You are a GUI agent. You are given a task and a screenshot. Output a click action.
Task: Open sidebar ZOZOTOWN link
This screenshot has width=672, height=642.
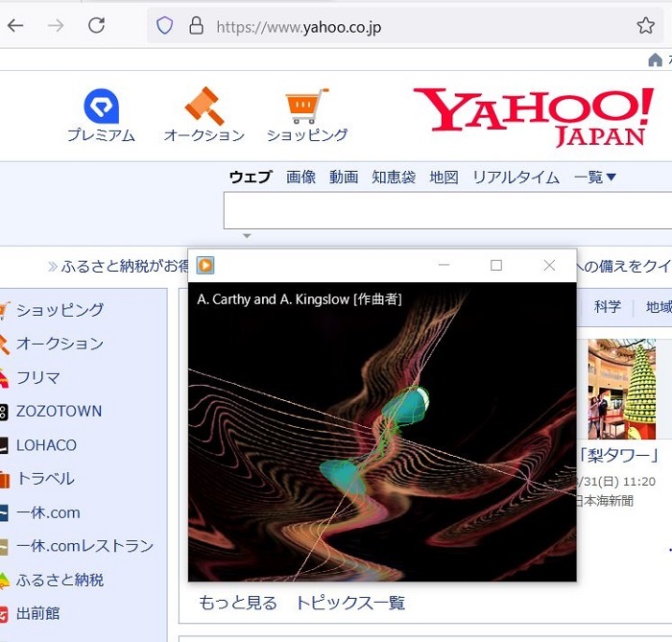point(60,411)
